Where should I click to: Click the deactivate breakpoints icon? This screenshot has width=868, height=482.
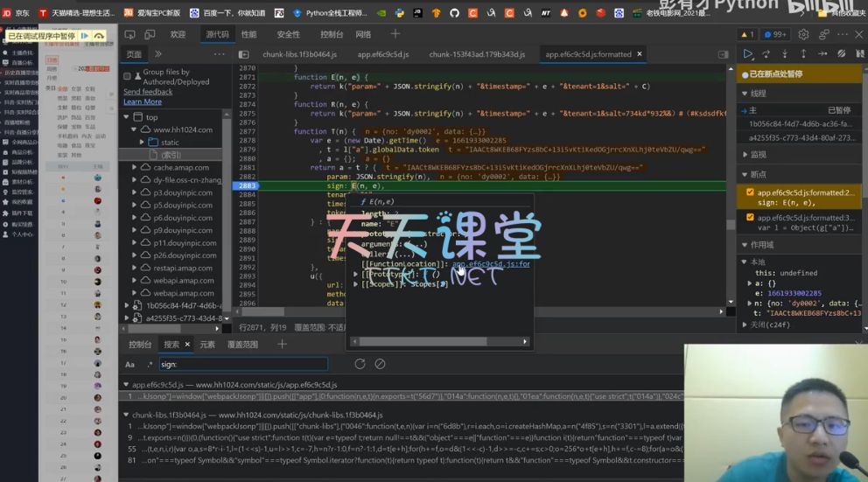(x=841, y=54)
